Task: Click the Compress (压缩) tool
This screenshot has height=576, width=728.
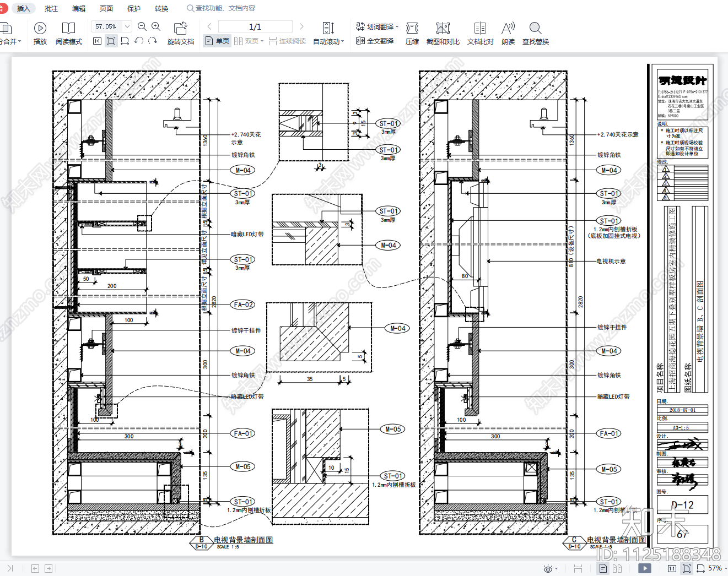Action: pos(412,34)
